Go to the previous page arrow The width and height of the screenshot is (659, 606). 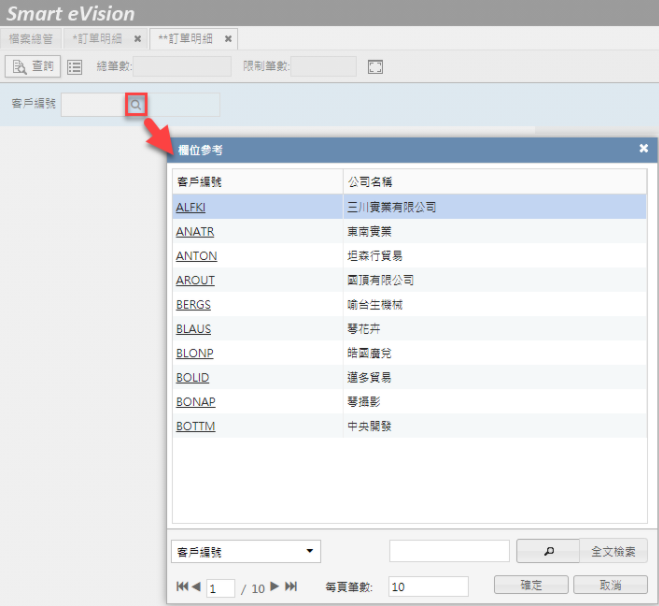tap(197, 587)
